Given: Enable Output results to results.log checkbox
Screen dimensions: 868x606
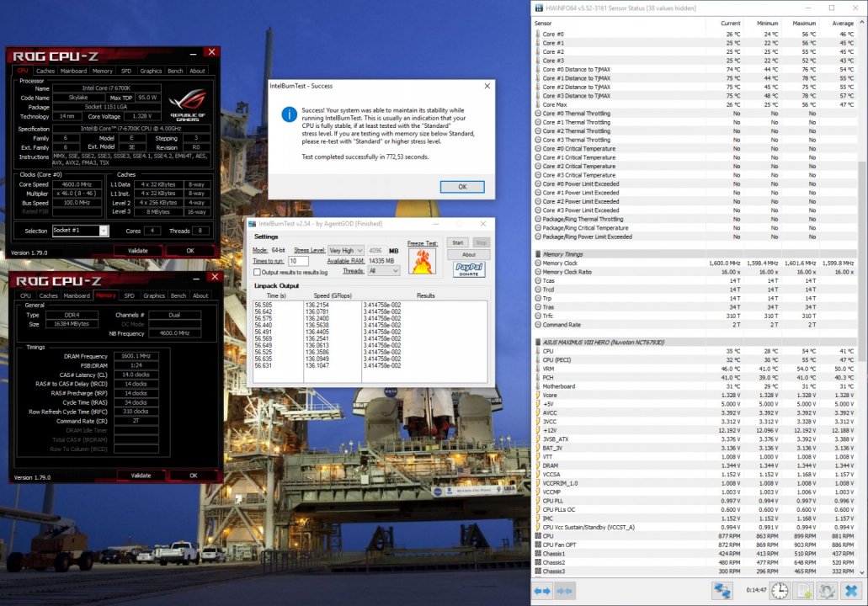Looking at the screenshot, I should [257, 273].
